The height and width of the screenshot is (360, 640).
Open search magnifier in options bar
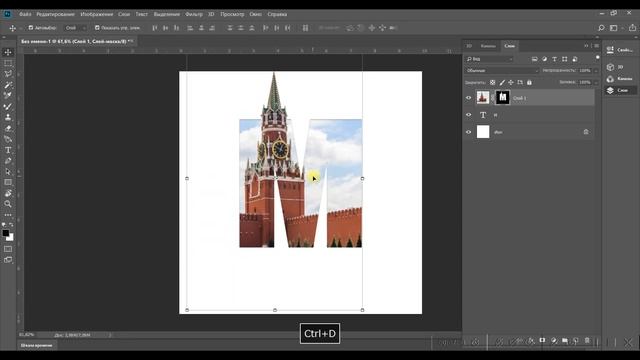click(601, 28)
